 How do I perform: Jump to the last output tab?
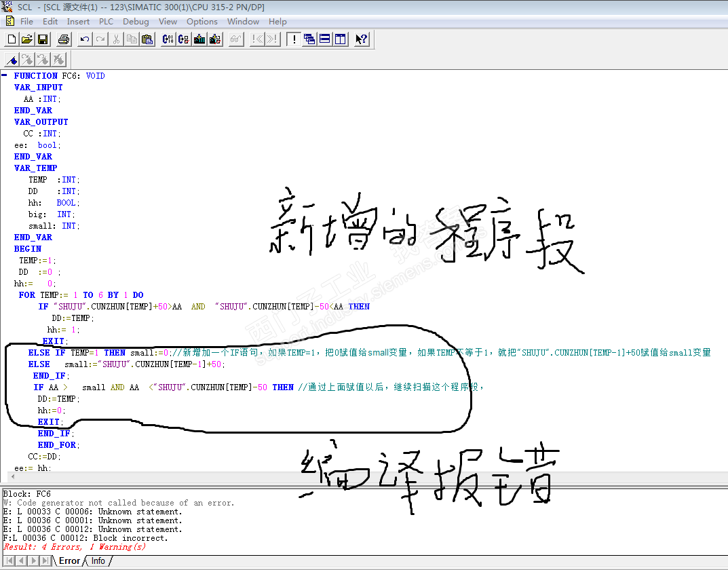pos(45,560)
